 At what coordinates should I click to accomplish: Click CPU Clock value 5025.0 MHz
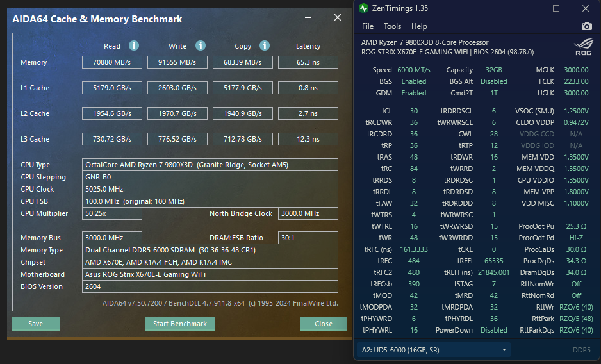[x=210, y=189]
